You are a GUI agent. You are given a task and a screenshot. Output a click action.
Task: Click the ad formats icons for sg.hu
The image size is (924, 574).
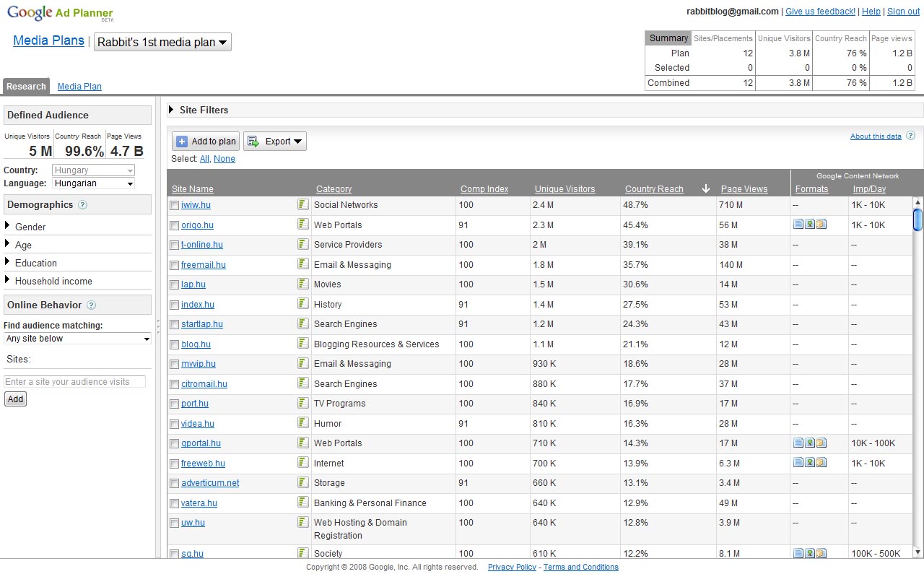810,553
